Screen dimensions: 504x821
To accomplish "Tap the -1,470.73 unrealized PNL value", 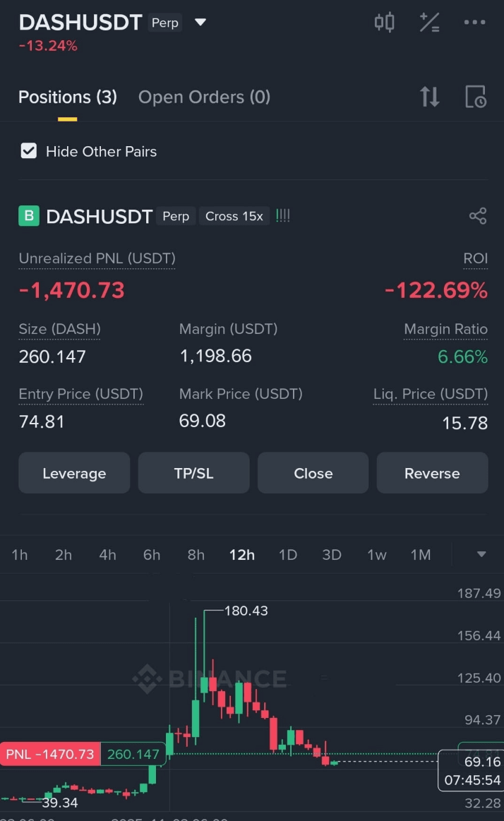I will tap(72, 291).
